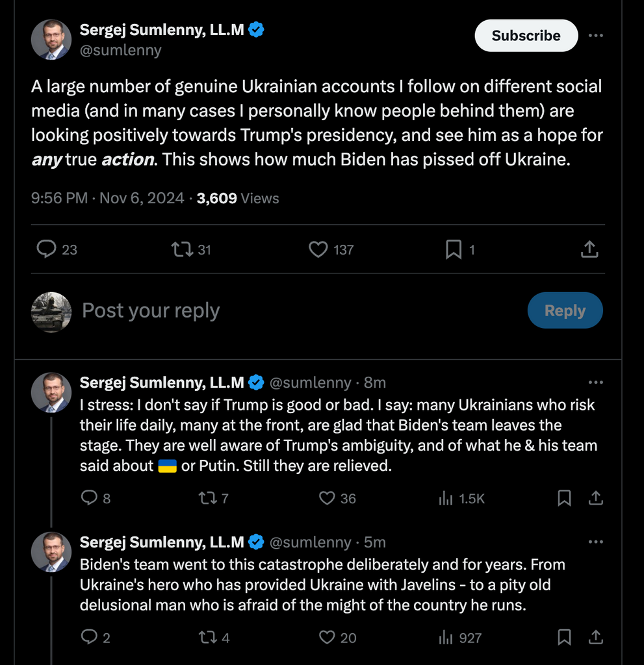Reply to the main post via comment icon
The width and height of the screenshot is (644, 665).
coord(47,249)
